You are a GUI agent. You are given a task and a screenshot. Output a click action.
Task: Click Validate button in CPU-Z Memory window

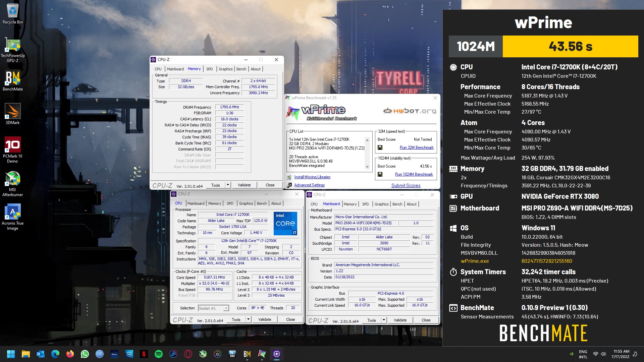point(244,185)
